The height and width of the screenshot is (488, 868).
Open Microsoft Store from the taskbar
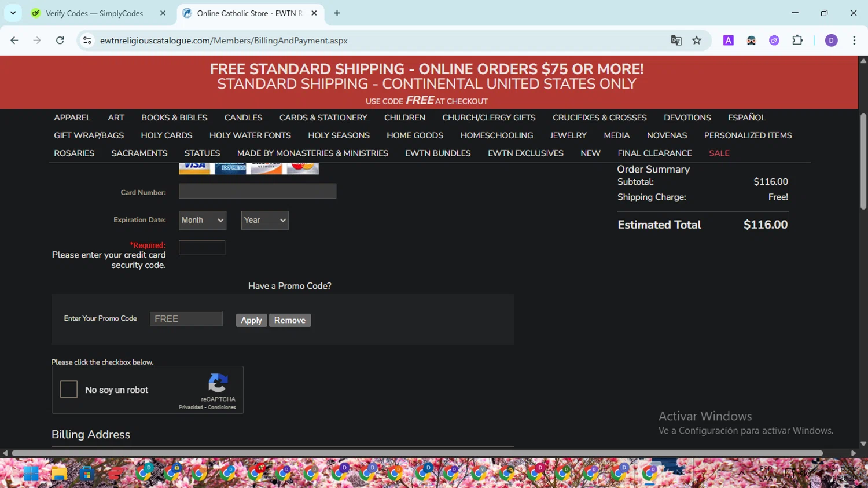click(87, 474)
